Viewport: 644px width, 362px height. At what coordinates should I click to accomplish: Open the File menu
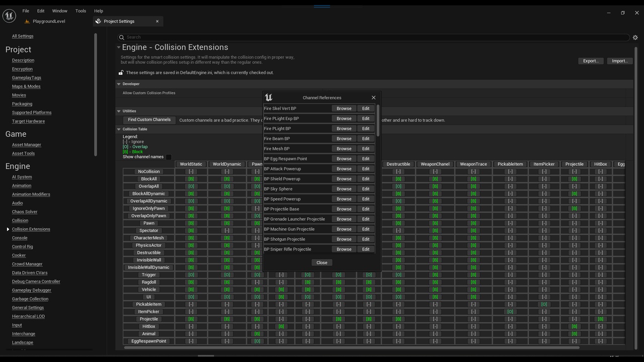pos(26,11)
